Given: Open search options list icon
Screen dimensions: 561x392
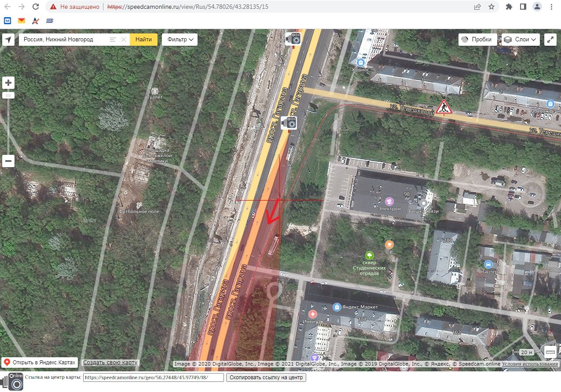Looking at the screenshot, I should pos(113,40).
